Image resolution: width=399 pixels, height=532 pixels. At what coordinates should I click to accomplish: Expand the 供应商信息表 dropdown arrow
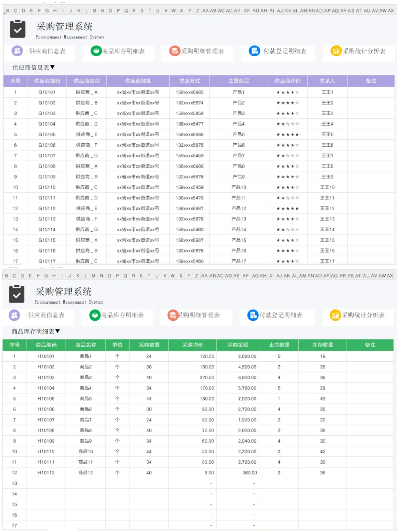53,67
